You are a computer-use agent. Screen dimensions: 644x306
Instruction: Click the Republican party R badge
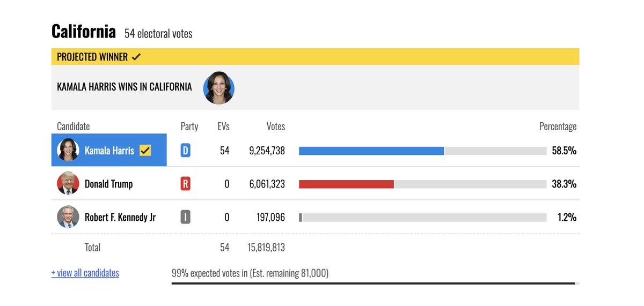click(x=185, y=184)
